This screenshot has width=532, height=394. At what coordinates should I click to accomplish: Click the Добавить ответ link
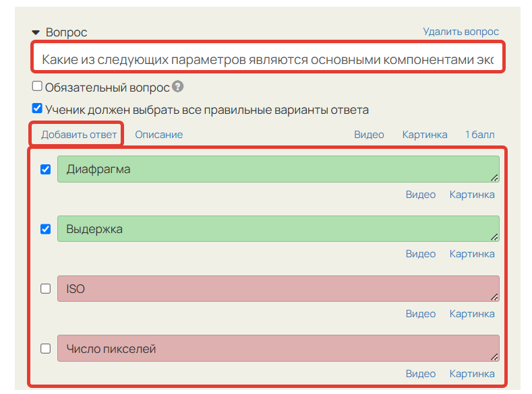coord(79,135)
